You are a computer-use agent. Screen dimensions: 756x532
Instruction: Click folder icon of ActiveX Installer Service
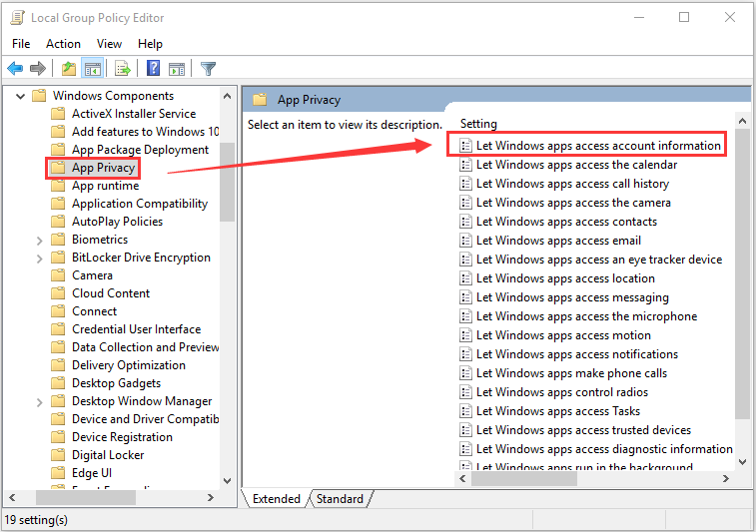(58, 114)
